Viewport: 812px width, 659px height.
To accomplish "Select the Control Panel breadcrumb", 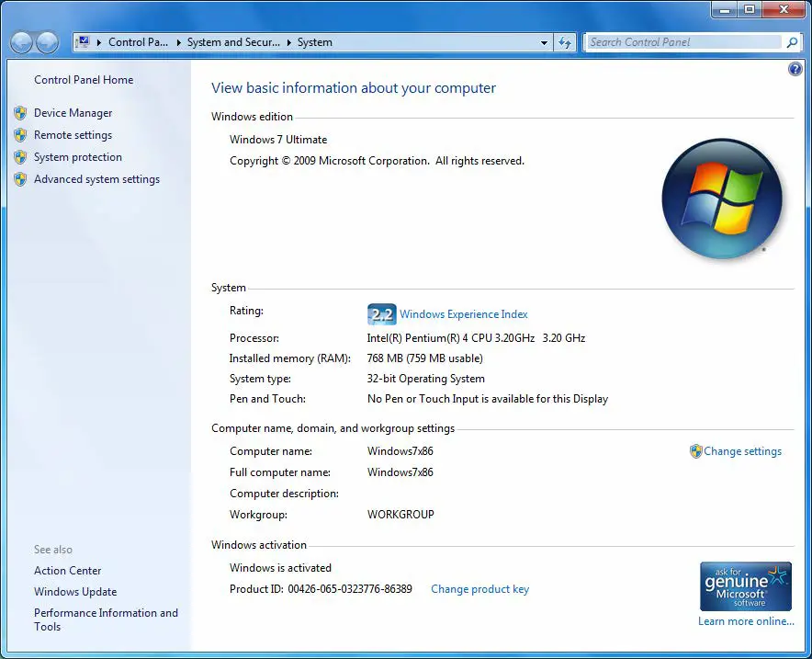I will 138,42.
